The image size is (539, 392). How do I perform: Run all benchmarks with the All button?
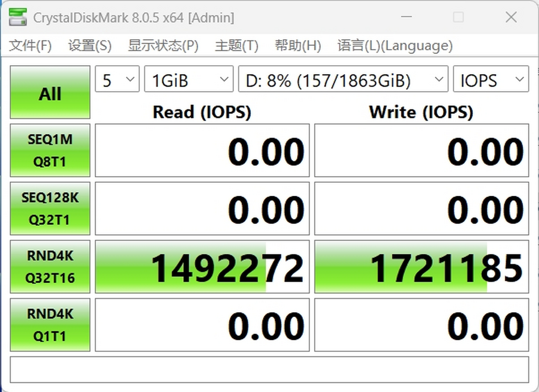50,93
